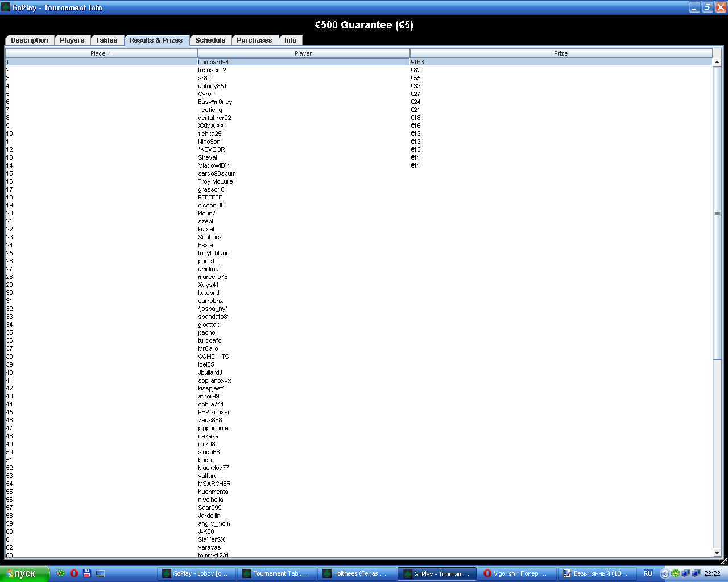Launch Opera from the quick launch icon
The width and height of the screenshot is (728, 582).
74,573
